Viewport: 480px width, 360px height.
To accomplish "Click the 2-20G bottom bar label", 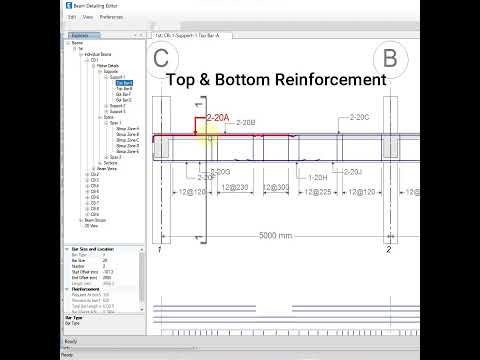I will [x=220, y=172].
